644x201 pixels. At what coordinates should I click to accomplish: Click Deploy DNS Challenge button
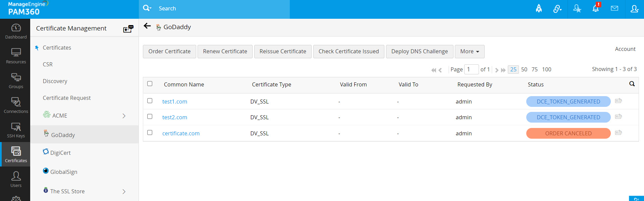point(420,52)
